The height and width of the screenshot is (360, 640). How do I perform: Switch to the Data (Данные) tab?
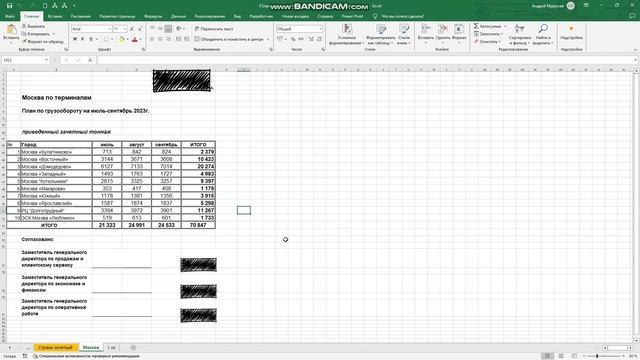point(178,16)
